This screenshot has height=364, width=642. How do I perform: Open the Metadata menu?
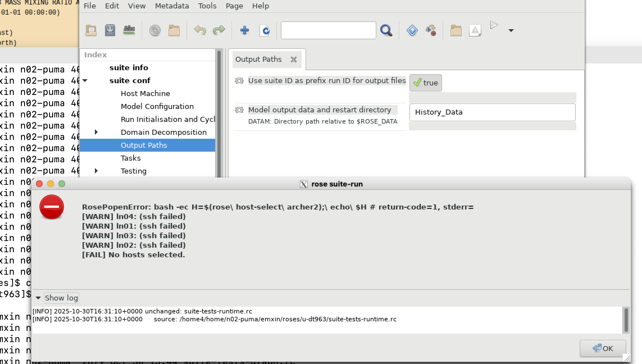(x=172, y=6)
